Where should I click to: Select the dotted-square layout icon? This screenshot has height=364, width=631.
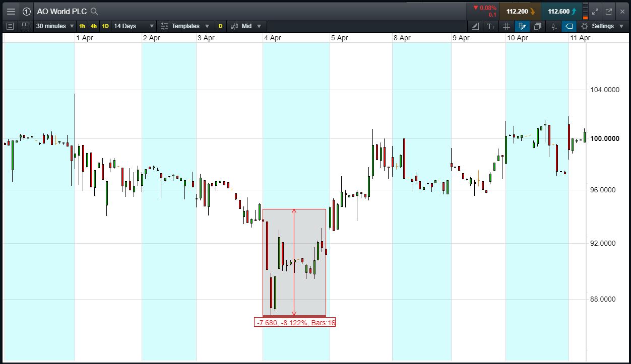point(25,26)
